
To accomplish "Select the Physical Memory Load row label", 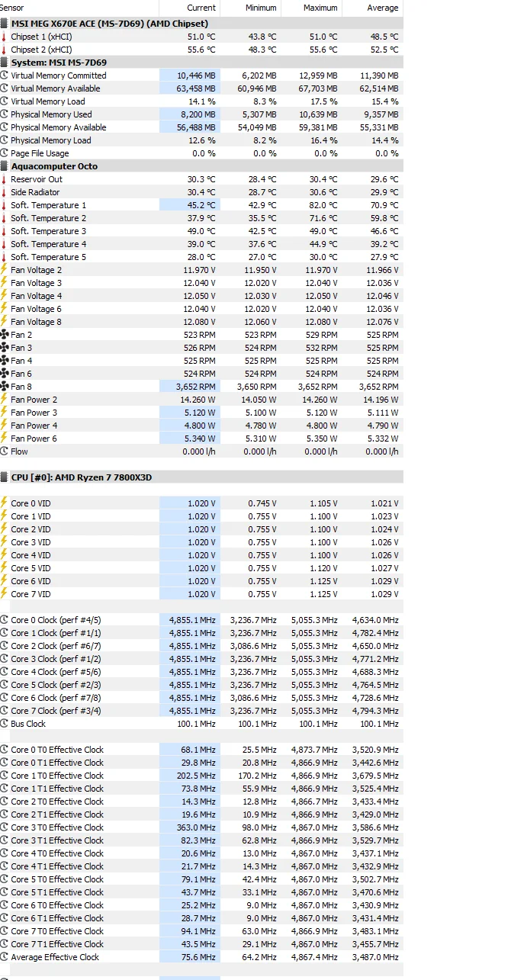I will click(x=51, y=140).
